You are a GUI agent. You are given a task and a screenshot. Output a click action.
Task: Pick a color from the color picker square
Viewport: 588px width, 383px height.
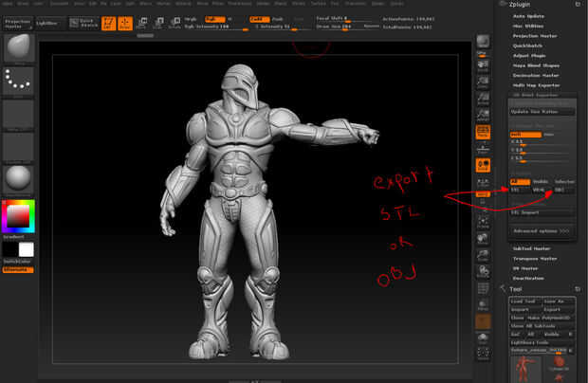tap(18, 216)
